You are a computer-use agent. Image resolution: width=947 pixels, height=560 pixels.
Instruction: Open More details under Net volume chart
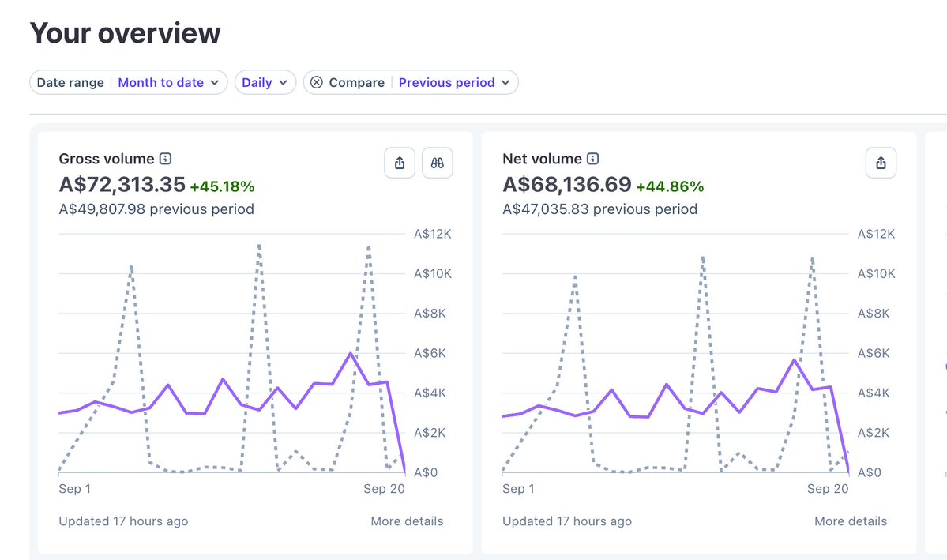pyautogui.click(x=851, y=521)
